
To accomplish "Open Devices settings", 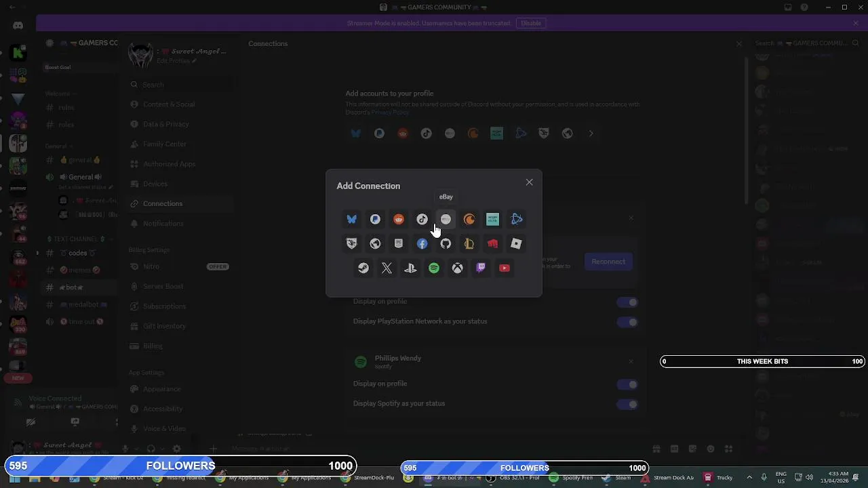I will [x=179, y=184].
